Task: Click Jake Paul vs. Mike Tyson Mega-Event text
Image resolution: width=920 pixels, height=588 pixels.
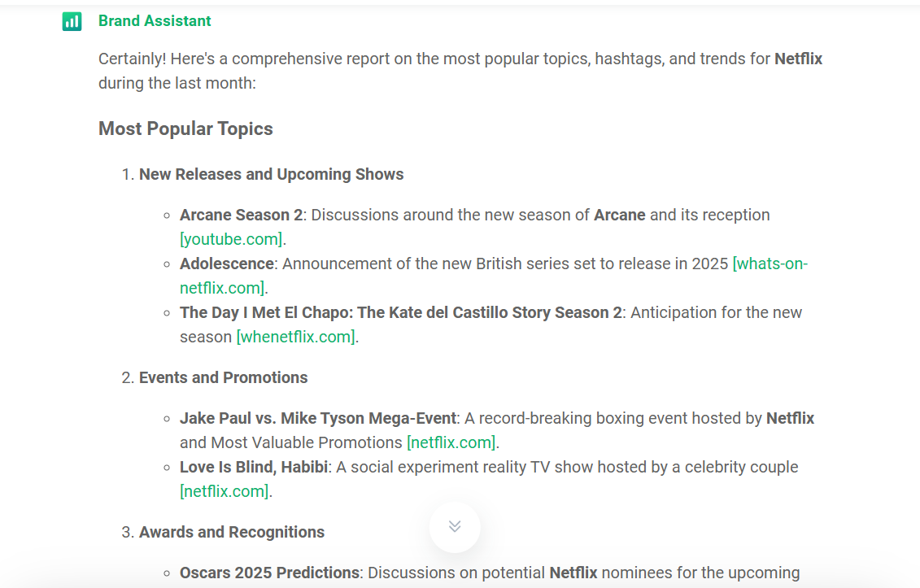Action: click(x=318, y=418)
